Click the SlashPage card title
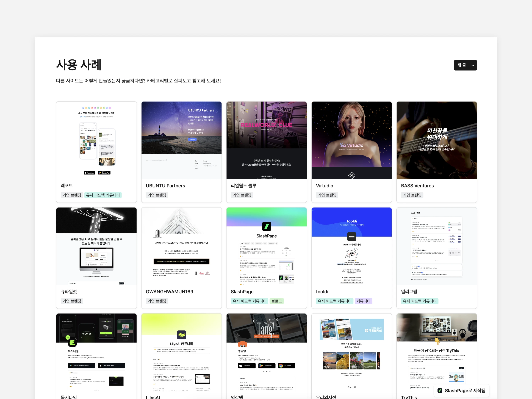This screenshot has height=399, width=532. click(242, 292)
